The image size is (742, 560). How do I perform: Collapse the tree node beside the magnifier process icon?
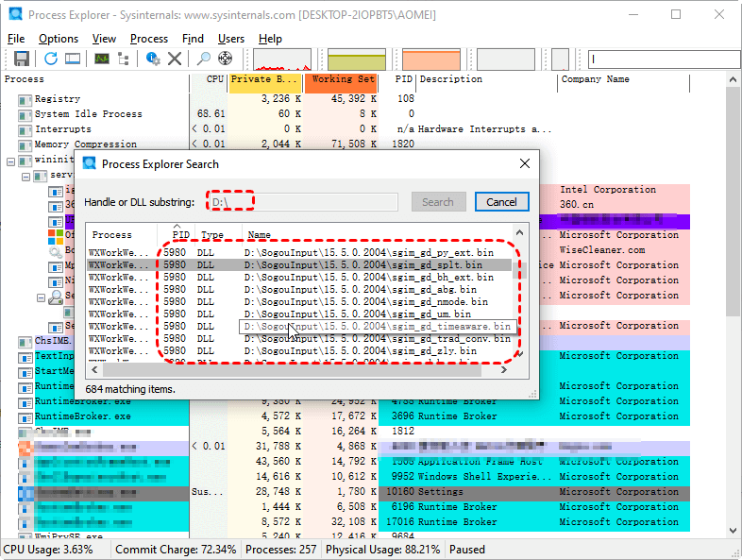[x=42, y=297]
